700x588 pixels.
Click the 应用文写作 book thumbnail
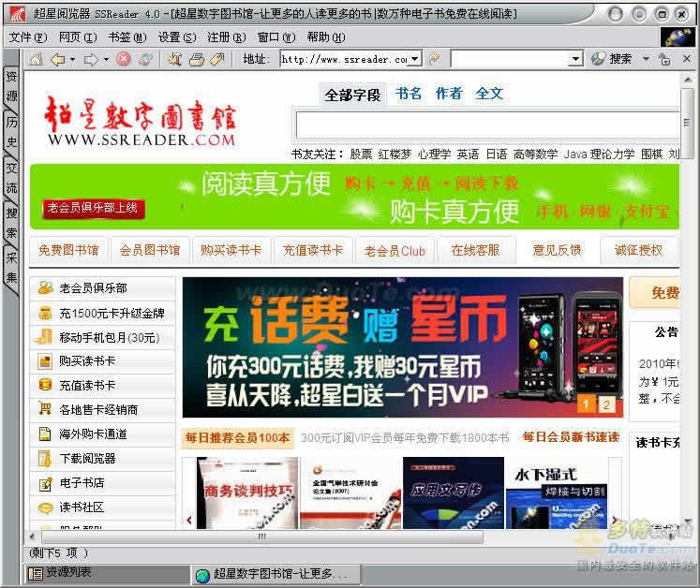tap(454, 492)
